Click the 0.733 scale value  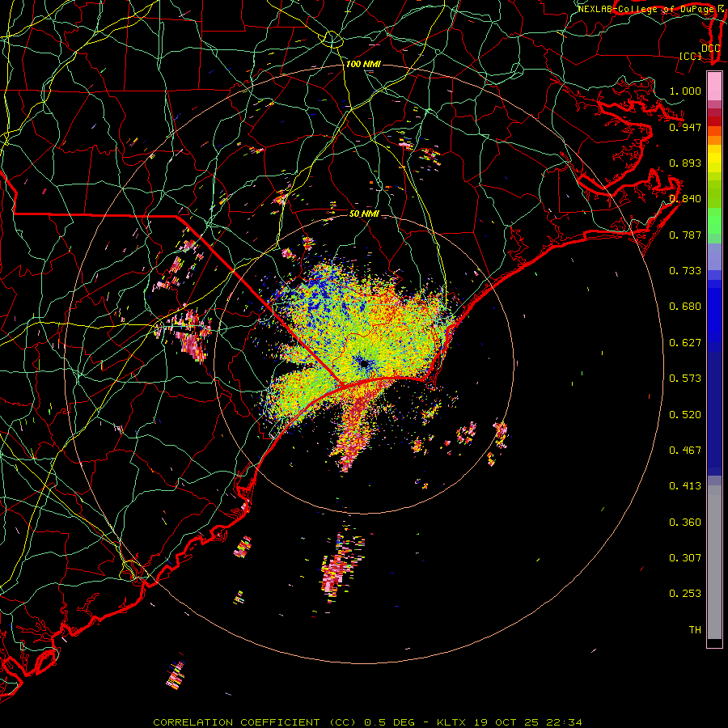[685, 271]
